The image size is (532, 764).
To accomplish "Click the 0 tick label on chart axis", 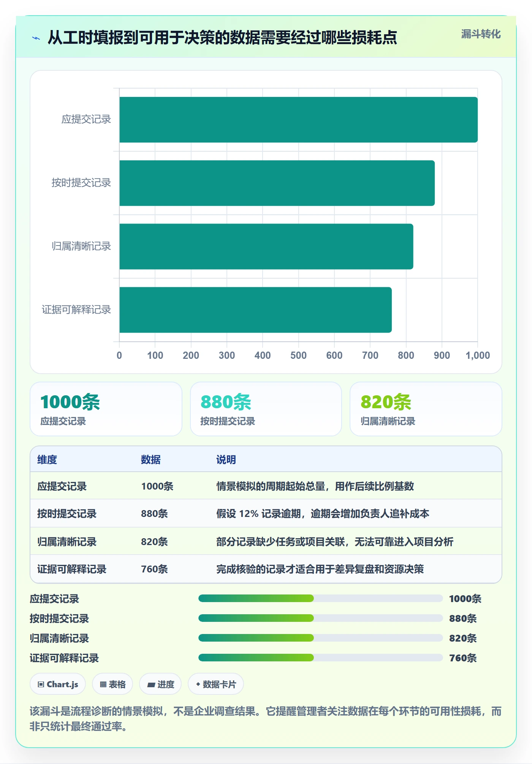I will tap(119, 355).
